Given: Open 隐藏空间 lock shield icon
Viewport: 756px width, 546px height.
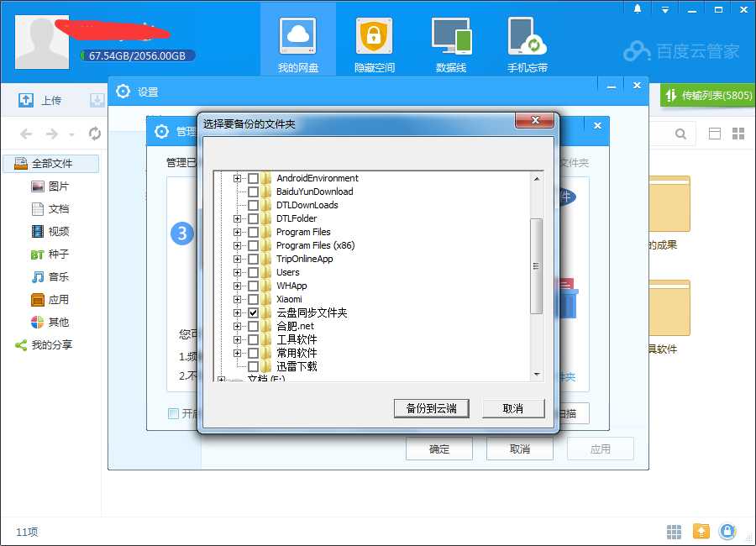Looking at the screenshot, I should tap(374, 36).
